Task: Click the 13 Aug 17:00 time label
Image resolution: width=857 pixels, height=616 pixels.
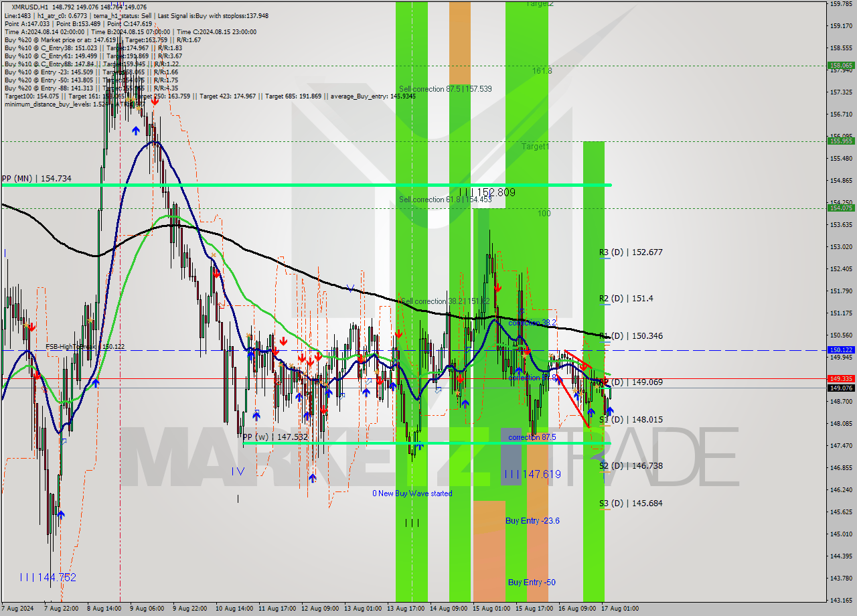Action: click(x=404, y=609)
